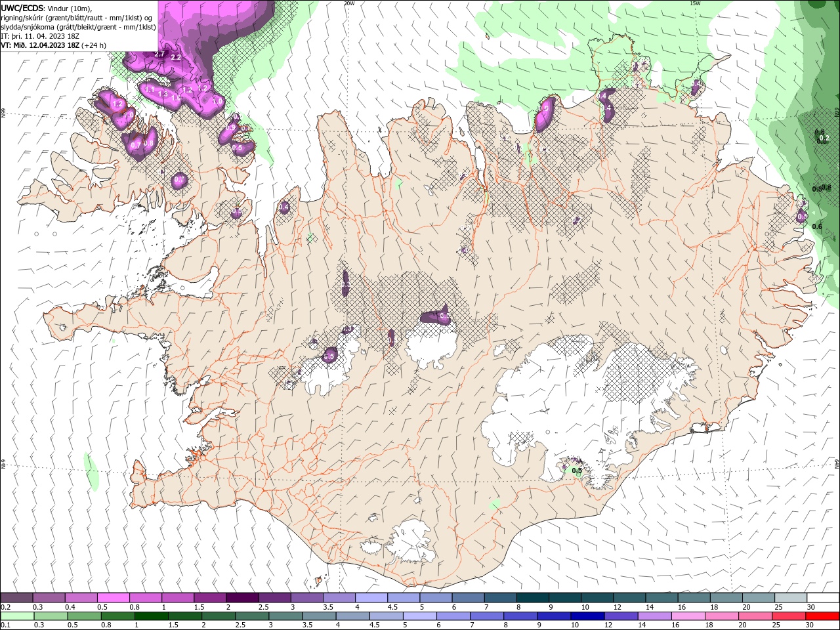The width and height of the screenshot is (840, 630).
Task: Click the 0.2 label in the top legend row
Action: pos(5,607)
